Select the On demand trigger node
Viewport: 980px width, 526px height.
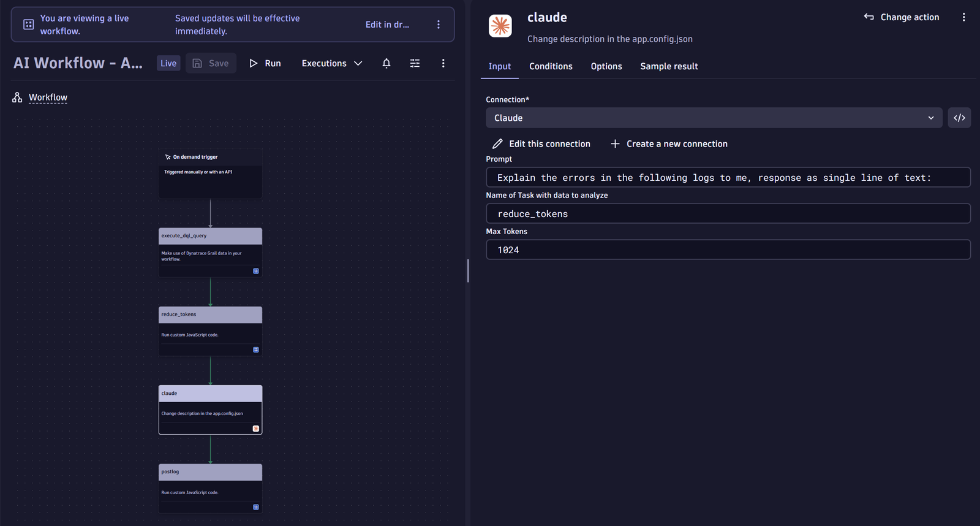[210, 173]
